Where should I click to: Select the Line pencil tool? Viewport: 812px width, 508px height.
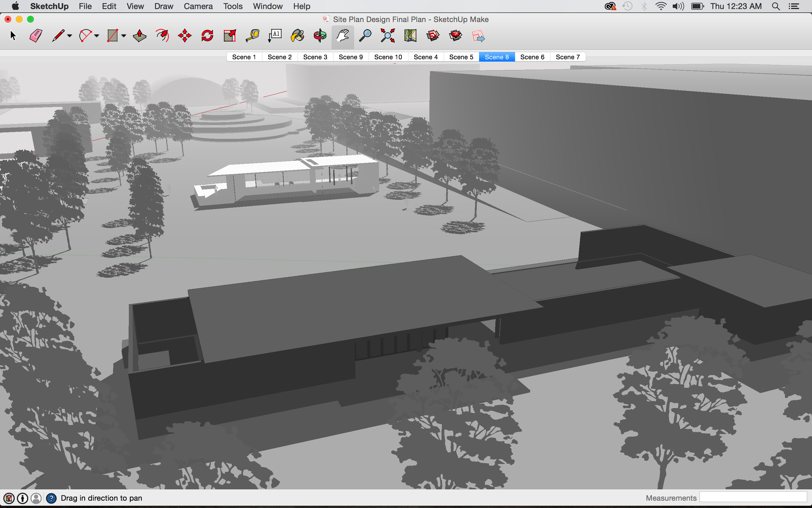coord(58,36)
